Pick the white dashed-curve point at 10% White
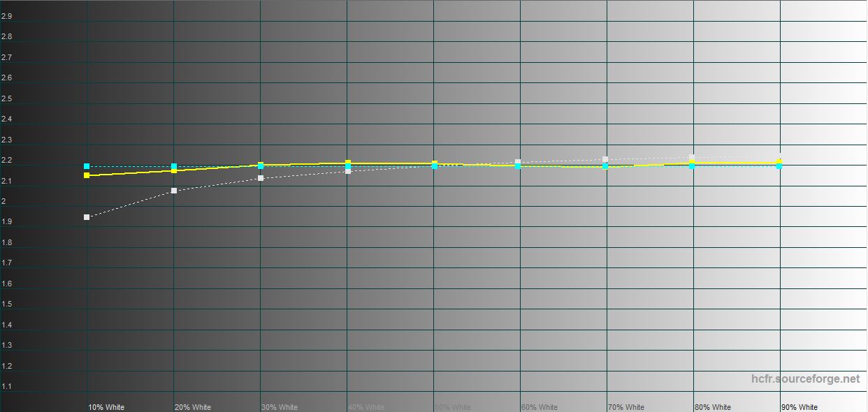Image resolution: width=868 pixels, height=412 pixels. 87,217
